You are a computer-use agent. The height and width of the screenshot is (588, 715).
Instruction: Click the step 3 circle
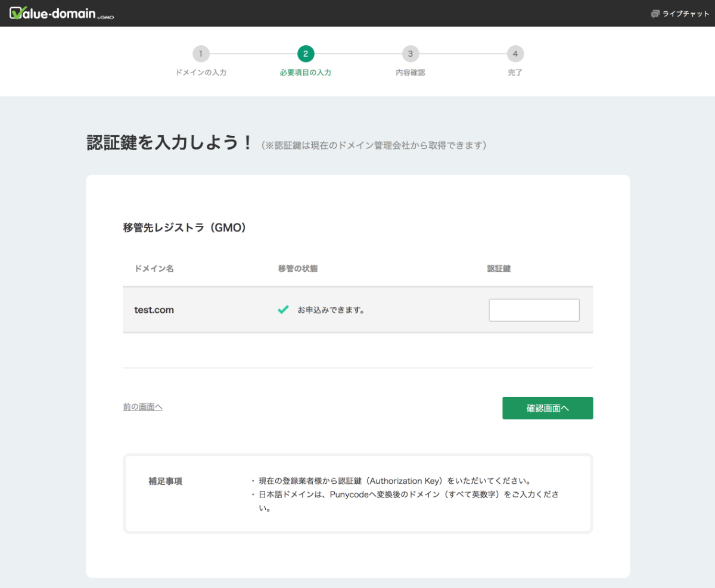[410, 54]
